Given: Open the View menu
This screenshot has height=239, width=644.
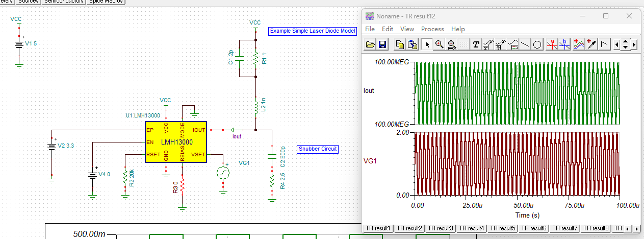Looking at the screenshot, I should 407,29.
